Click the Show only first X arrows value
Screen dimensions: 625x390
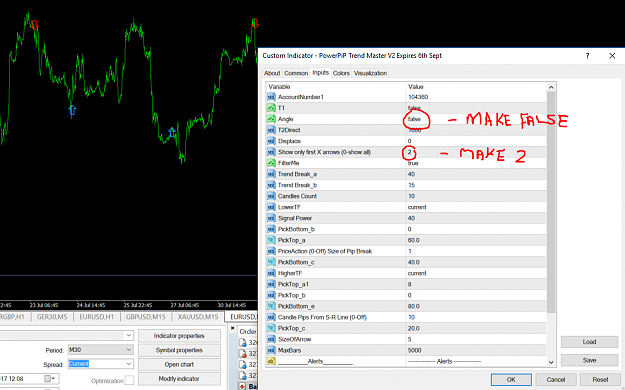[x=409, y=152]
